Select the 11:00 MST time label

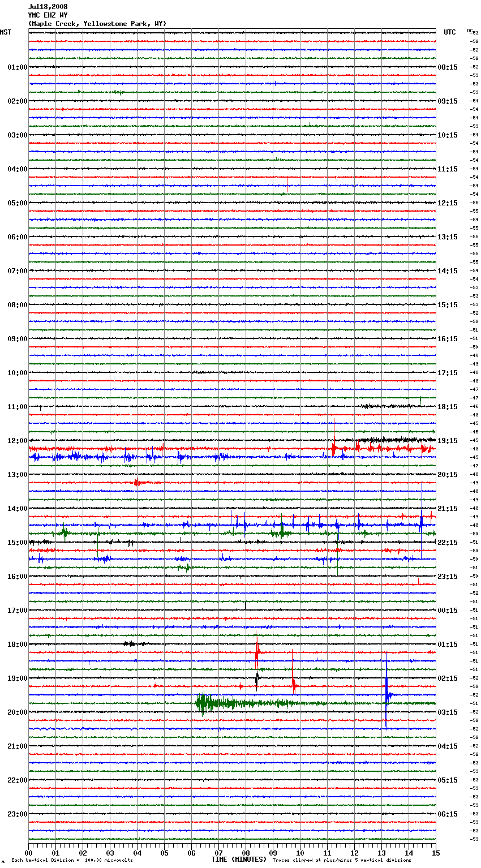click(18, 407)
